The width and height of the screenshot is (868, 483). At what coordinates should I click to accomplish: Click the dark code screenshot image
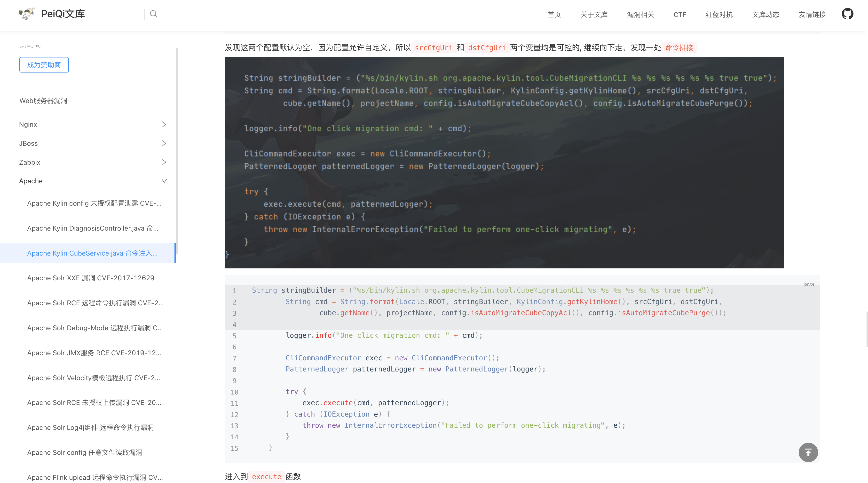click(504, 162)
